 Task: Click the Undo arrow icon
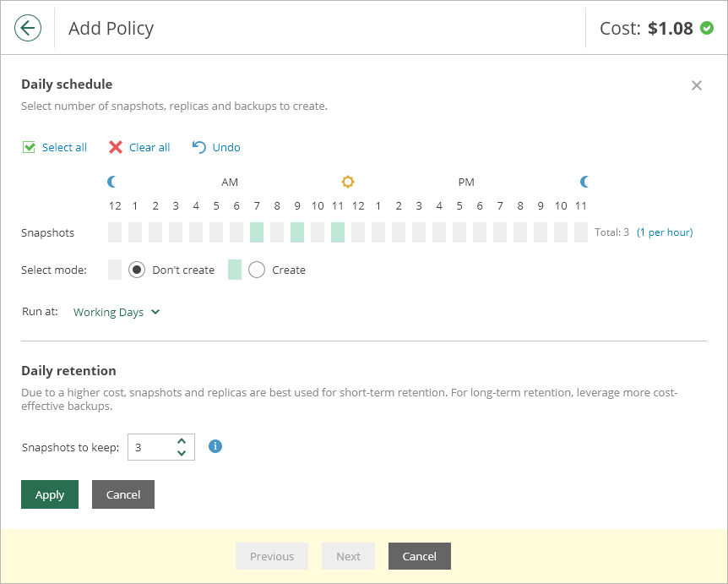[199, 147]
